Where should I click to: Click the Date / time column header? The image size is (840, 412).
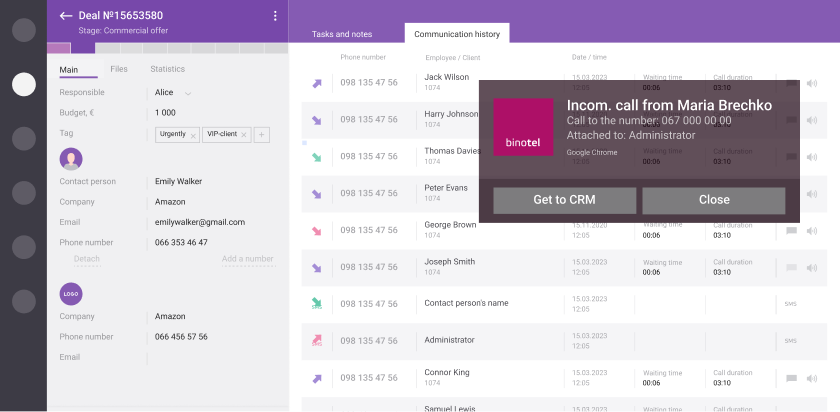[x=589, y=57]
